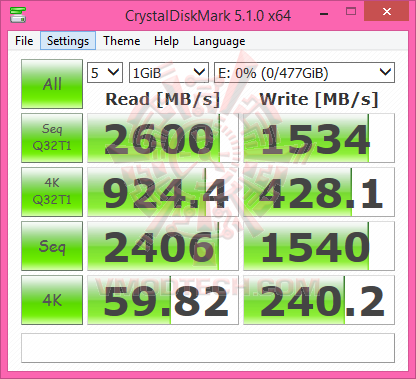
Task: Run all benchmarks with the All button
Action: point(52,84)
